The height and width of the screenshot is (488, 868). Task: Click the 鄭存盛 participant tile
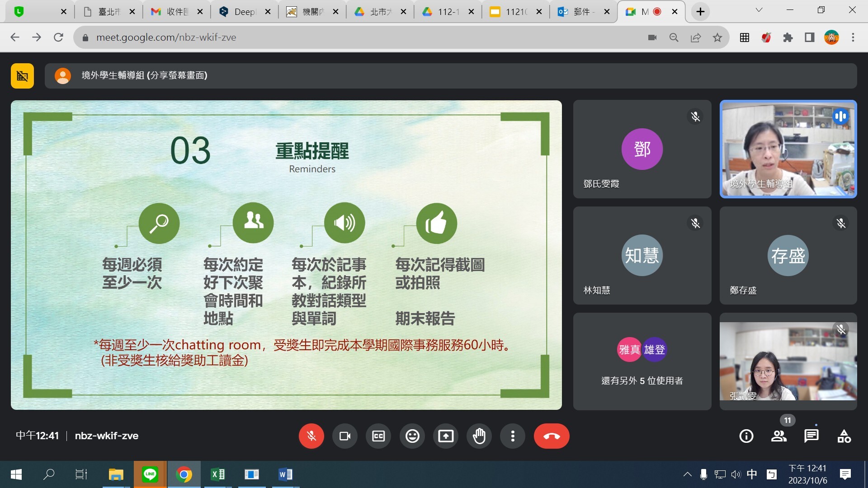(788, 256)
